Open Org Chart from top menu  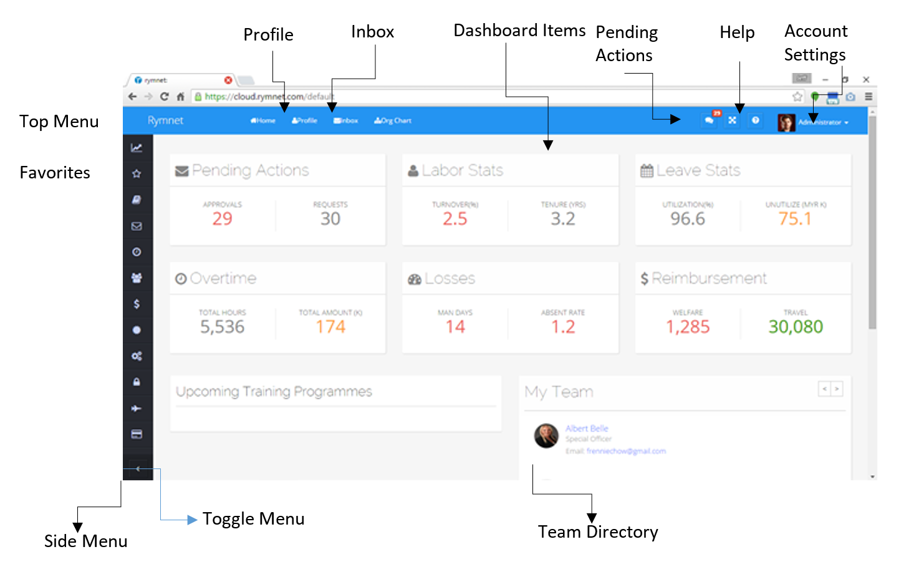393,121
